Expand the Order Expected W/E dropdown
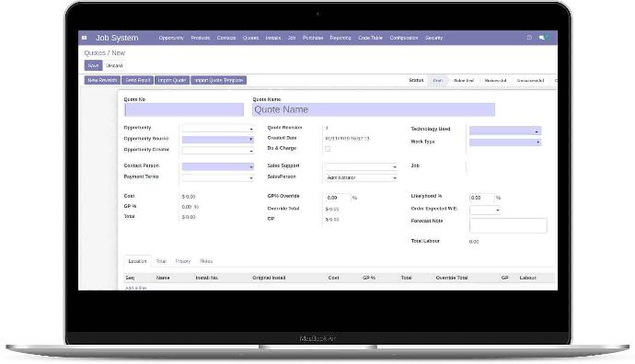The height and width of the screenshot is (364, 635). [x=485, y=210]
